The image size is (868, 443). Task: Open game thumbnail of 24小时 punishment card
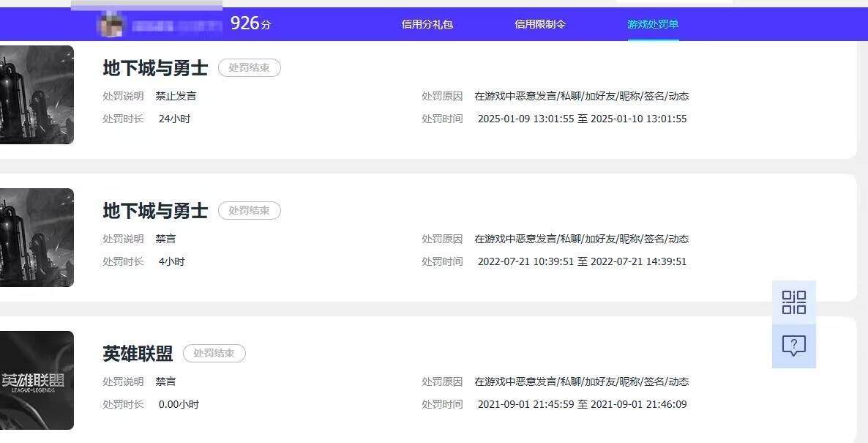click(x=37, y=94)
